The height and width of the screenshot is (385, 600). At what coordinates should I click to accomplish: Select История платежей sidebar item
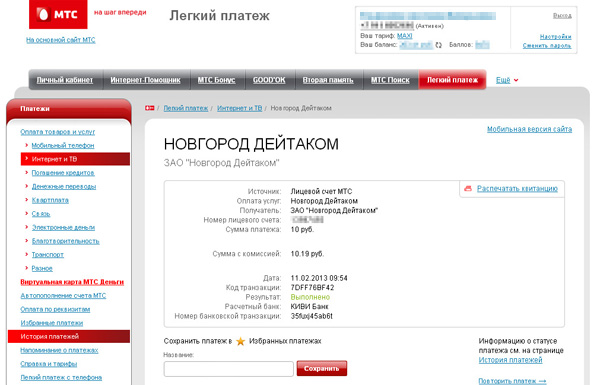69,336
